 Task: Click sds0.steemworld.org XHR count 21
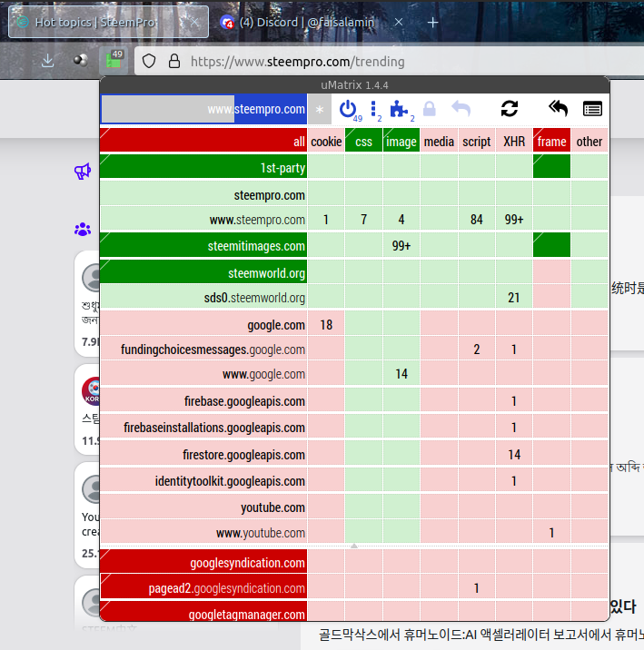click(514, 296)
